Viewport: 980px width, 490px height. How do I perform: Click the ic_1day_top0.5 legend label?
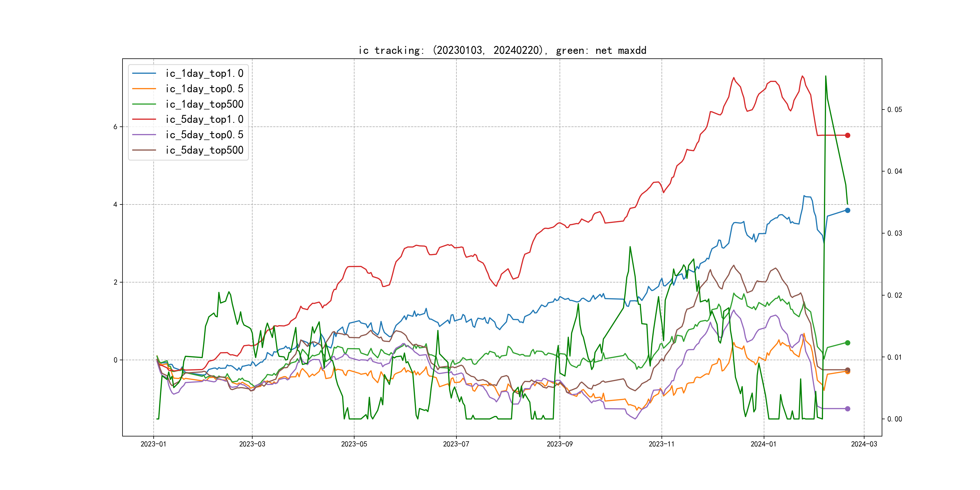204,89
